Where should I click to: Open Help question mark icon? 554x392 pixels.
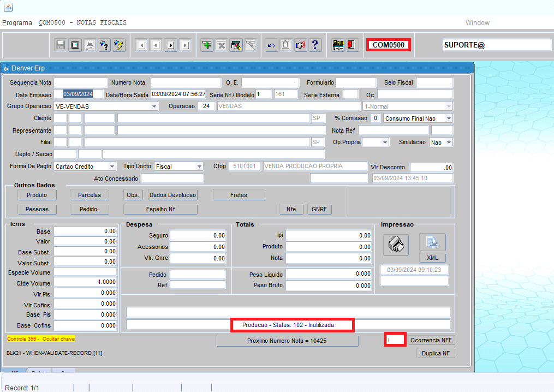315,45
